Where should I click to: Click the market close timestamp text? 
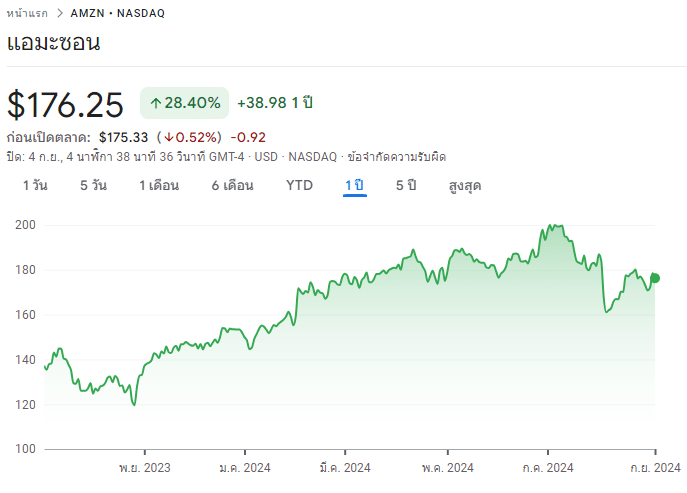point(125,157)
